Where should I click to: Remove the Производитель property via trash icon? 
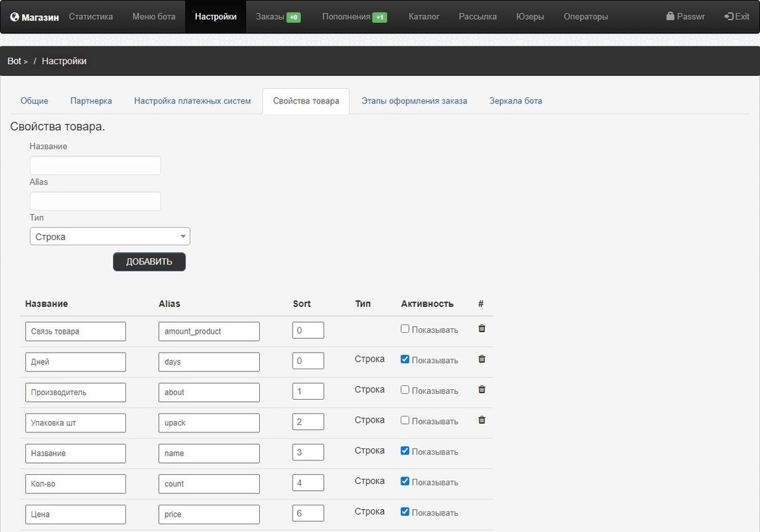(482, 390)
